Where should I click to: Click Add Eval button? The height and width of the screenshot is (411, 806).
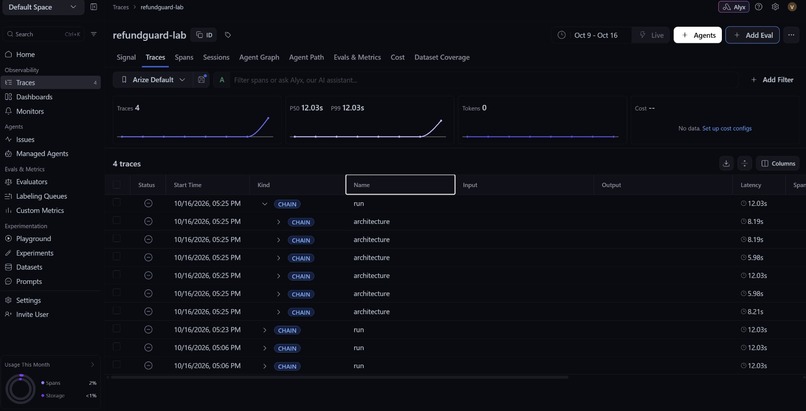pyautogui.click(x=753, y=35)
